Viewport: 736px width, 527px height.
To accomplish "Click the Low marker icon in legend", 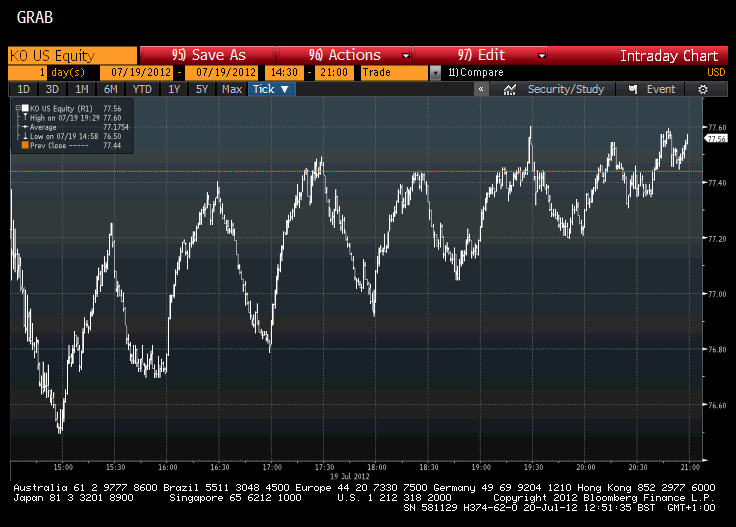I will click(23, 137).
